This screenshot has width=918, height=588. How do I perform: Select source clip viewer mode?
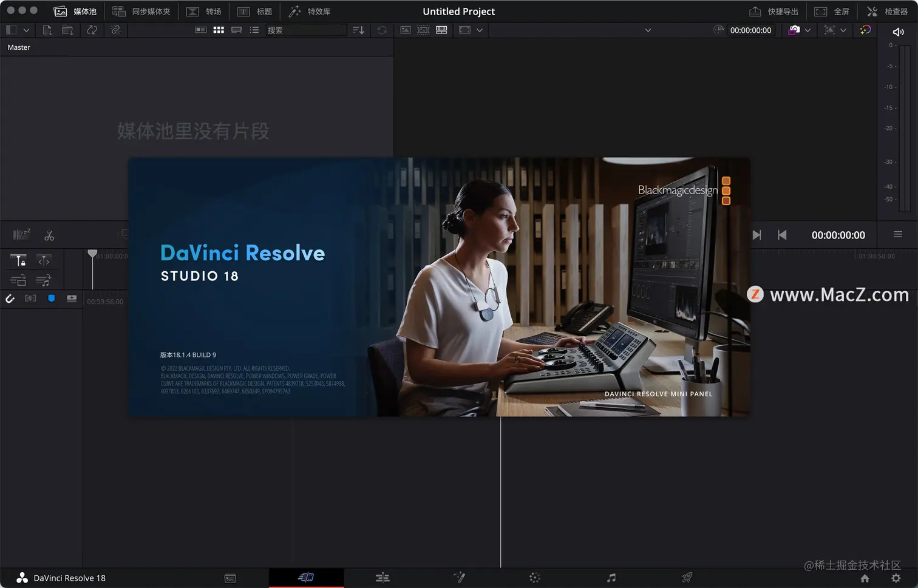pos(406,30)
